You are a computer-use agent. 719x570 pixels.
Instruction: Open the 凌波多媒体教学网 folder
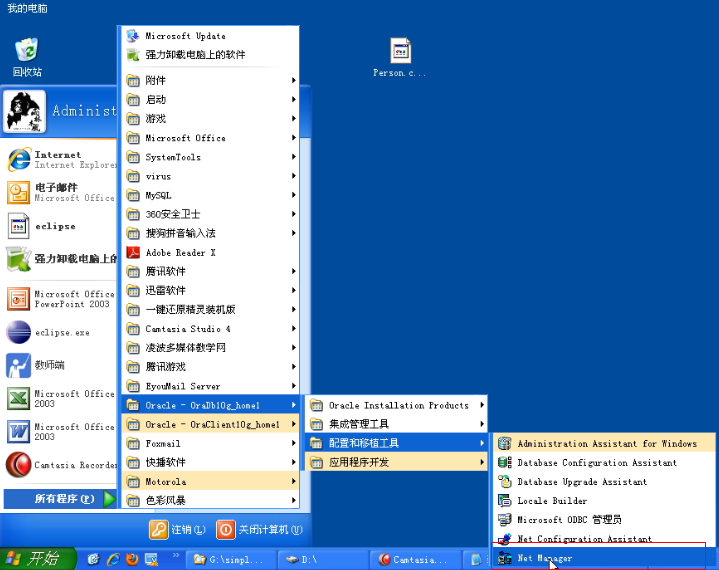coord(210,348)
